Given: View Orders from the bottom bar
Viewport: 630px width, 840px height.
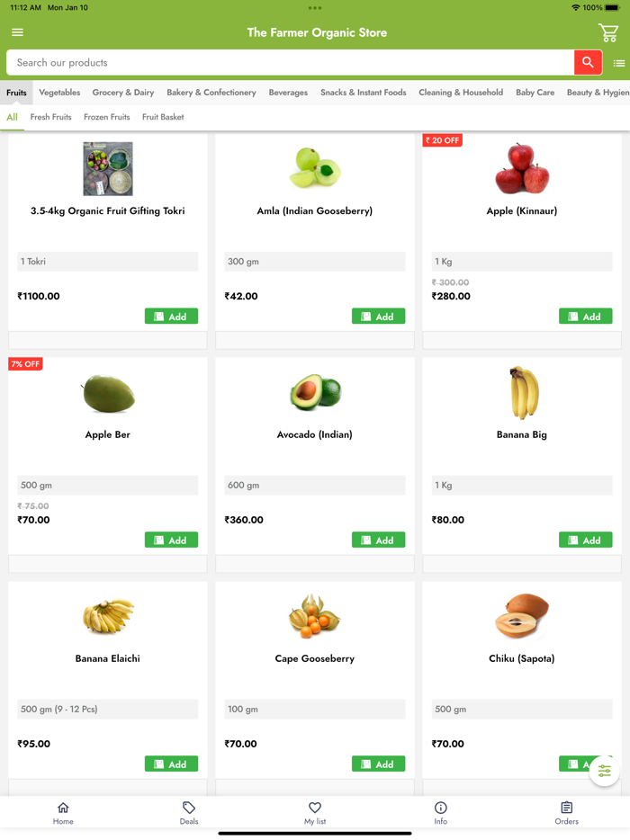Looking at the screenshot, I should tap(566, 814).
